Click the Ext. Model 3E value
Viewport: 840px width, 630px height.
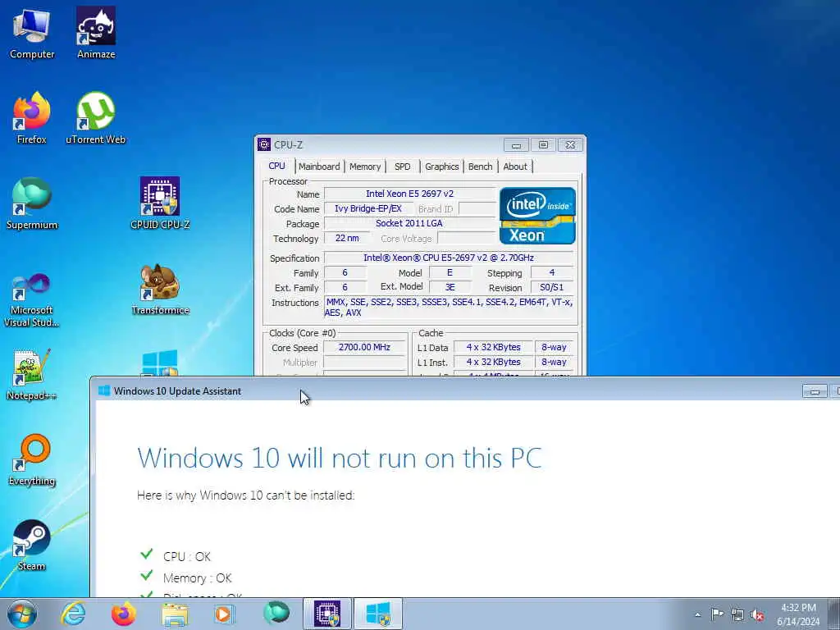point(450,288)
